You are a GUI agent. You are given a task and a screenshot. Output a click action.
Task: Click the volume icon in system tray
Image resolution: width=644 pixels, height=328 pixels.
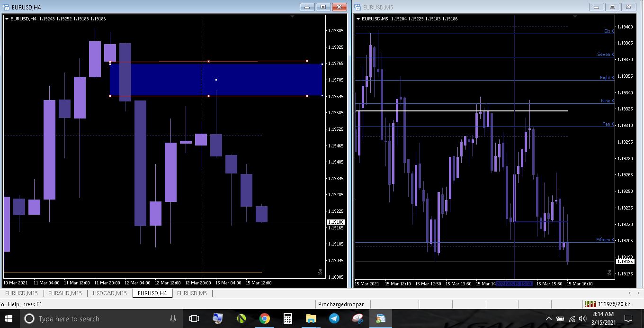point(582,319)
